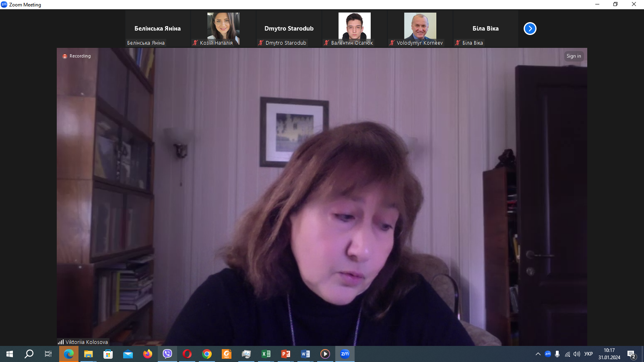This screenshot has height=362, width=644.
Task: Click the Zoom logo in title bar
Action: pyautogui.click(x=4, y=4)
